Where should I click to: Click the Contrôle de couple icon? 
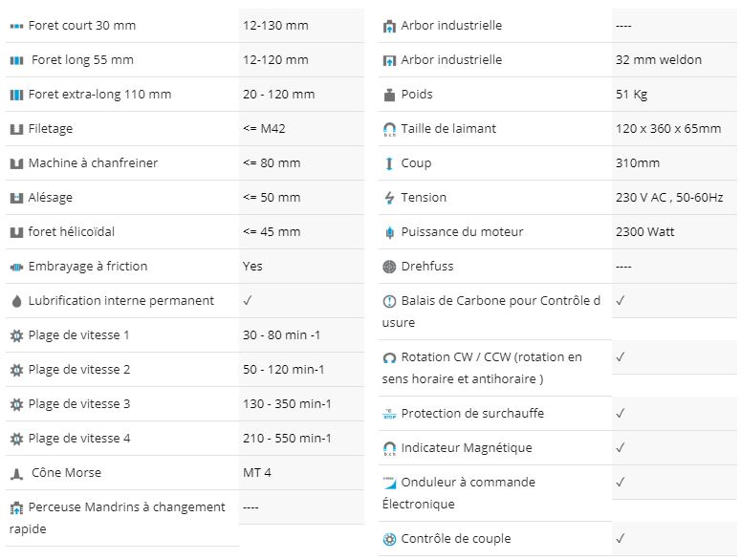tap(389, 539)
